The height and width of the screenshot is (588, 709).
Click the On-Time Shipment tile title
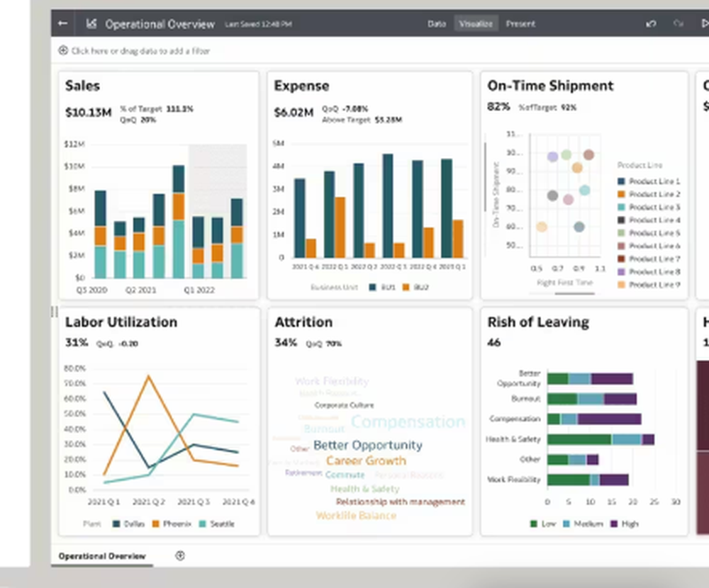click(x=550, y=86)
